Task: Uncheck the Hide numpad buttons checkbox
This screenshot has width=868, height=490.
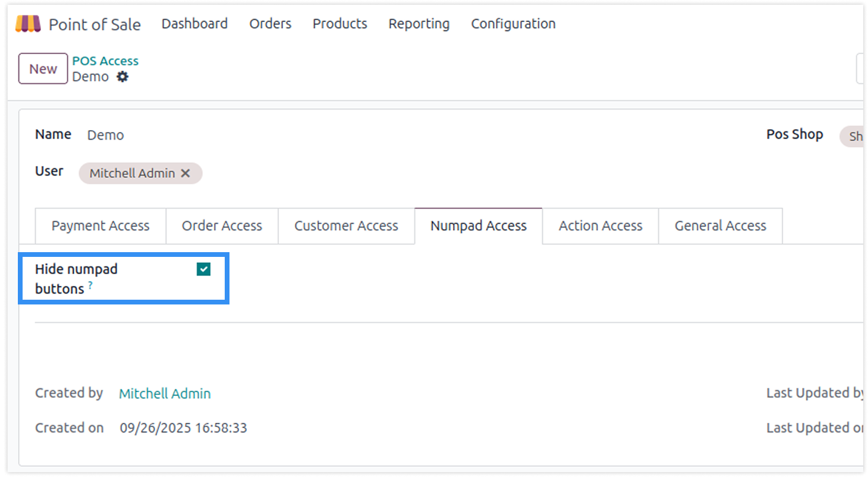Action: tap(203, 269)
